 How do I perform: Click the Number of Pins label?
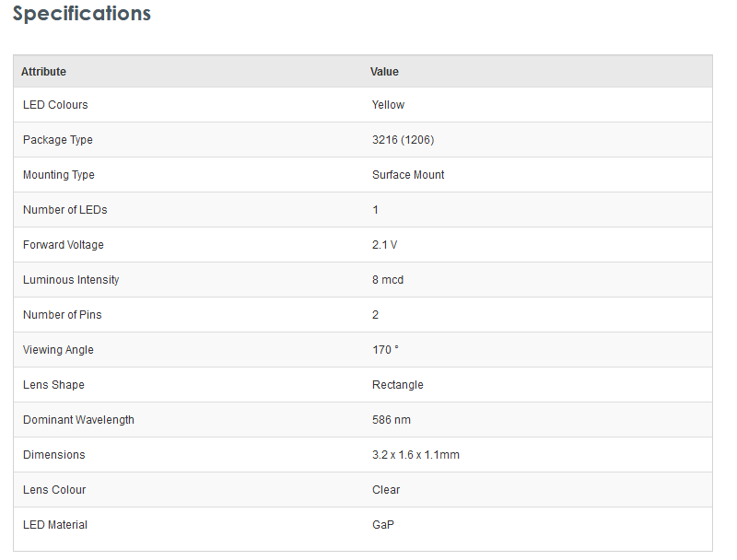(62, 315)
